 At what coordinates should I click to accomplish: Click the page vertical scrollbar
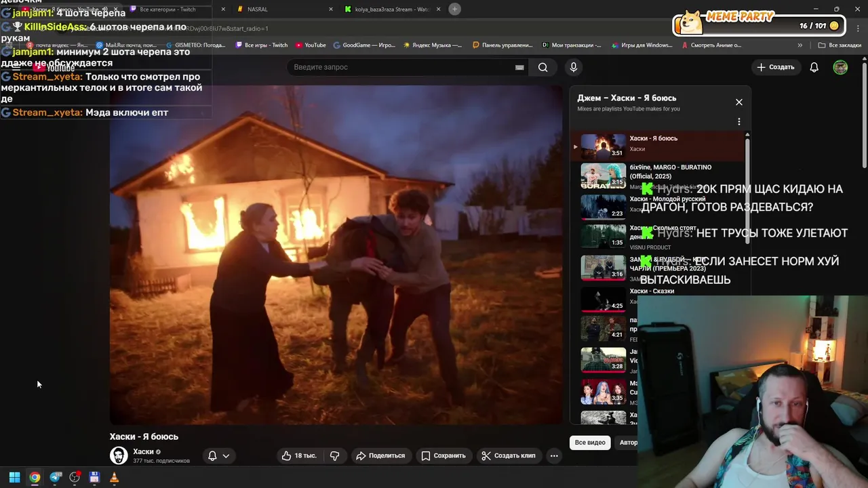(865, 114)
